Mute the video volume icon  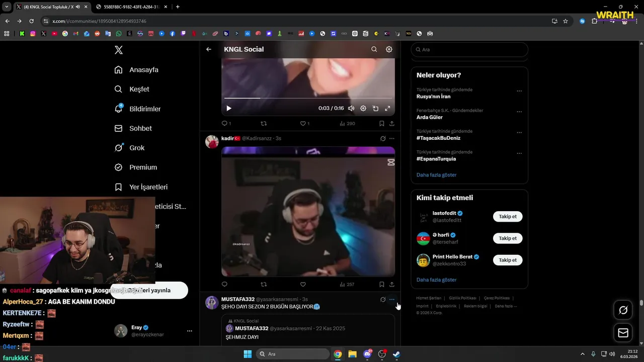pos(351,108)
